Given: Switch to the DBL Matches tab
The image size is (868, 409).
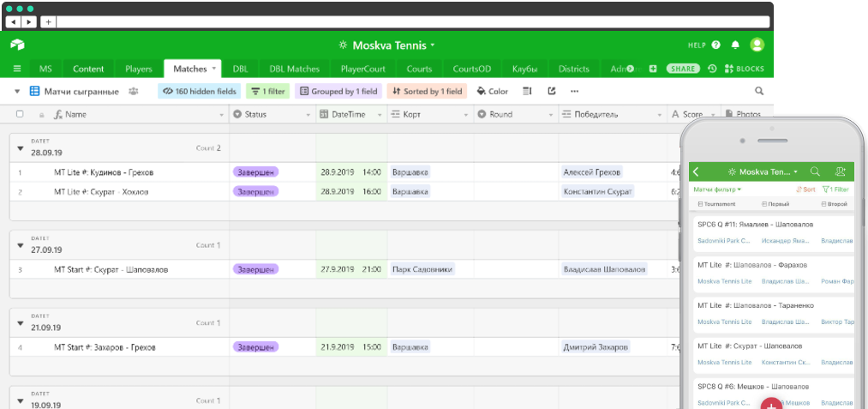Looking at the screenshot, I should pyautogui.click(x=295, y=69).
